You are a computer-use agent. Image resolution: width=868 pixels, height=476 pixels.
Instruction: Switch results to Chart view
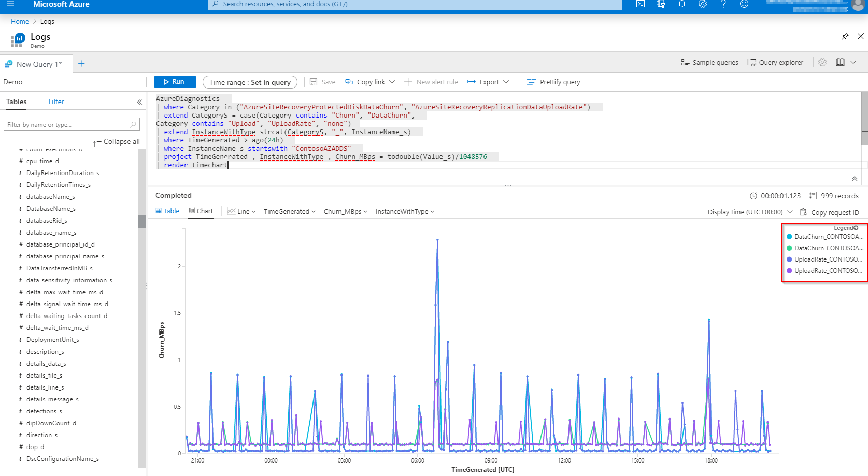201,211
